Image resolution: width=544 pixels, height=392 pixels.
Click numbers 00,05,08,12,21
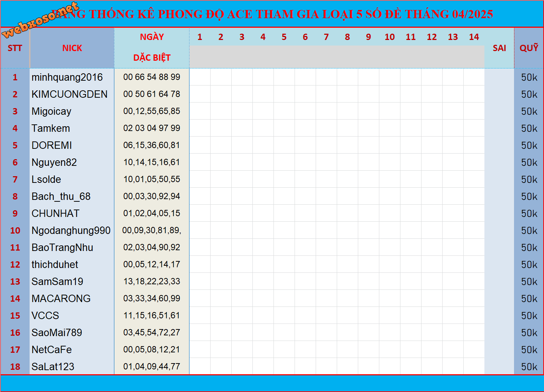152,349
